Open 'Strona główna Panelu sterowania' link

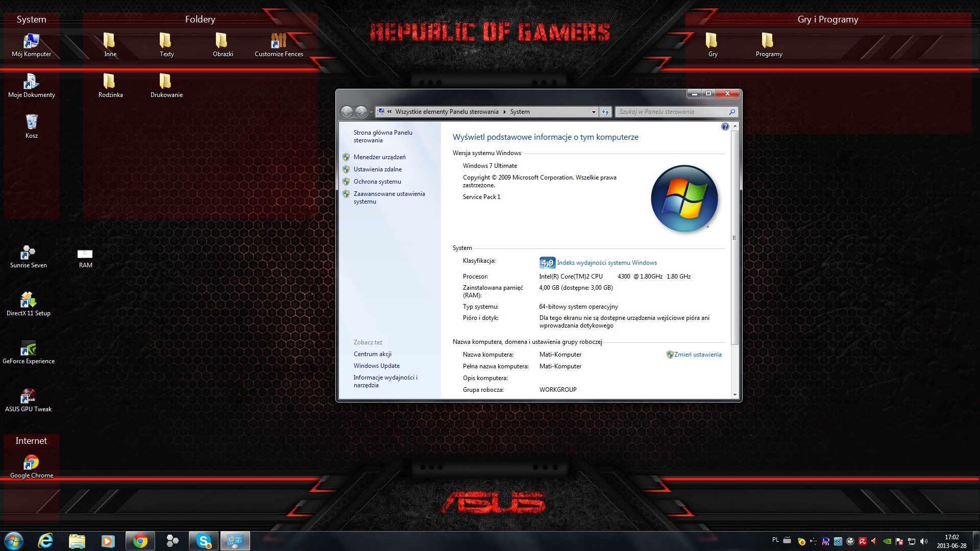383,136
